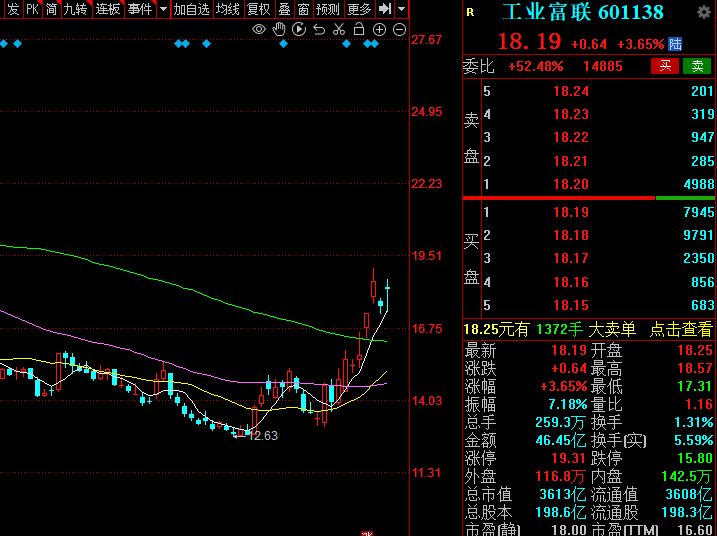Zoom in with the plus circle icon

(379, 30)
